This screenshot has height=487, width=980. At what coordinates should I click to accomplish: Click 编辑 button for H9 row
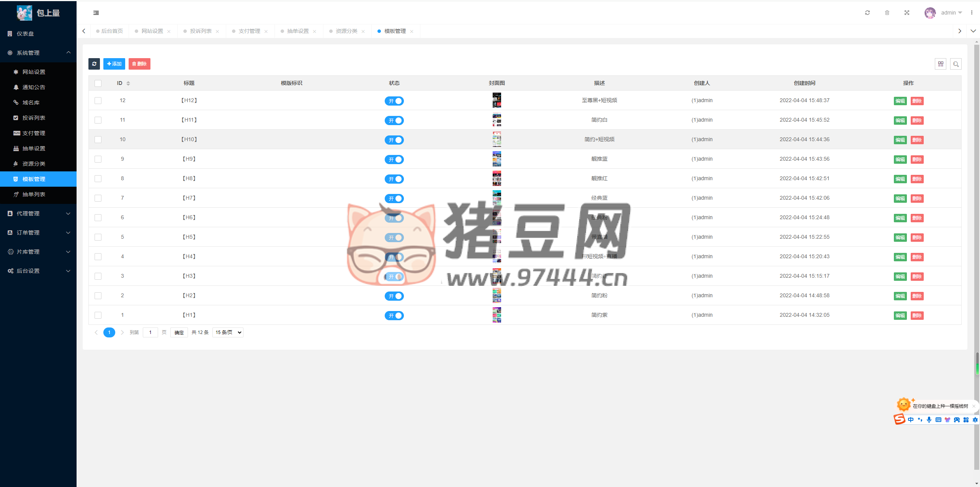(x=900, y=160)
